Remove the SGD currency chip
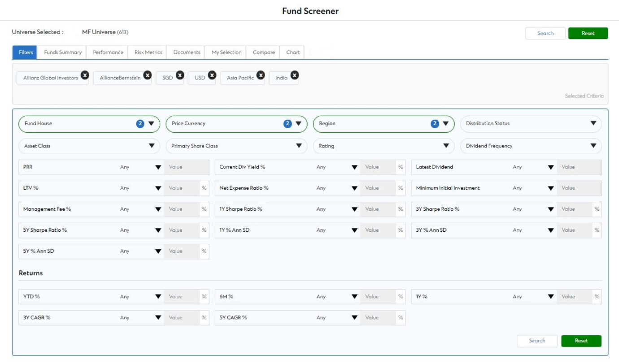The width and height of the screenshot is (619, 364). click(x=180, y=75)
